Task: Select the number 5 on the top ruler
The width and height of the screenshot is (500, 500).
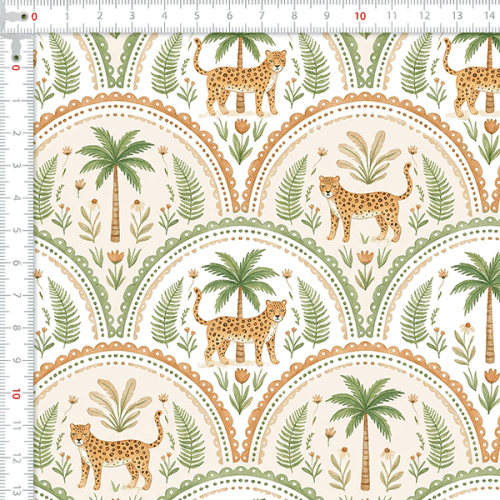Action: [x=197, y=16]
